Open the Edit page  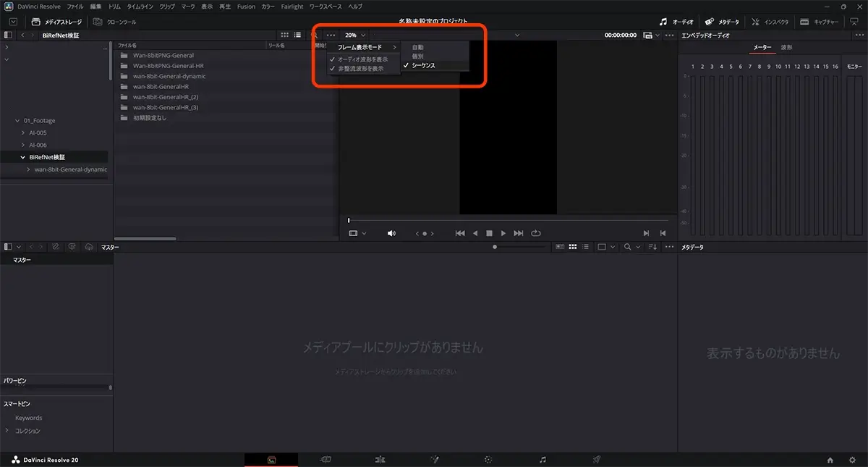point(380,458)
